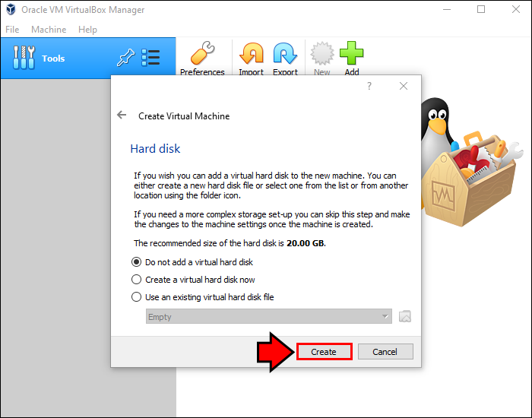532x418 pixels.
Task: Click the pin icon in Tools row
Action: tap(125, 57)
